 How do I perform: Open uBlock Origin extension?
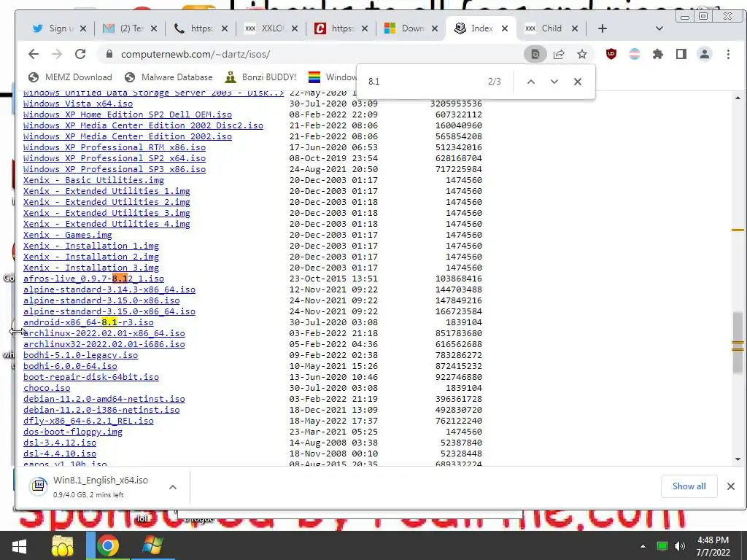(x=611, y=54)
